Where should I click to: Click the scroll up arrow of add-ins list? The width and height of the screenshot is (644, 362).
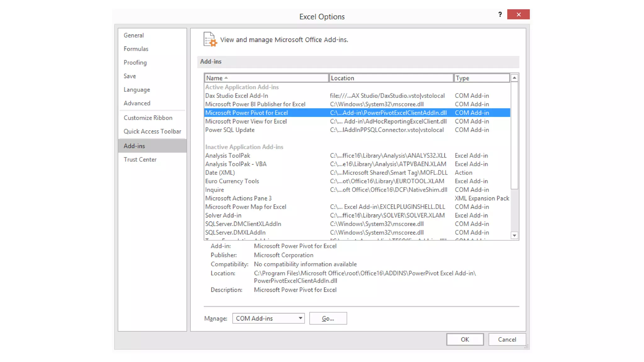click(514, 78)
